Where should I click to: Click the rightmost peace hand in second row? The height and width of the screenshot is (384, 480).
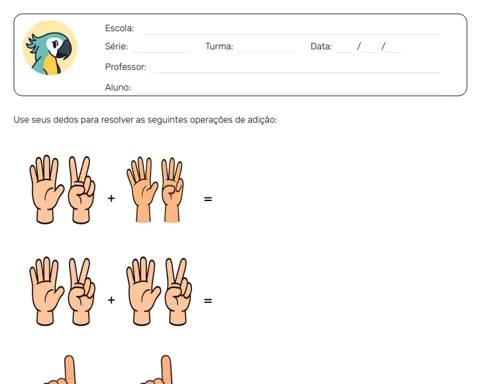tap(178, 292)
